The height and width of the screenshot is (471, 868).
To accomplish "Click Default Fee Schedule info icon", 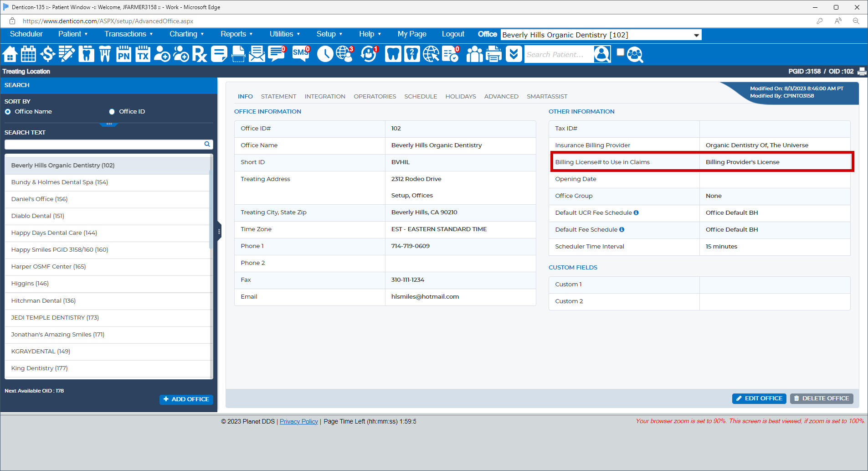I will click(621, 229).
